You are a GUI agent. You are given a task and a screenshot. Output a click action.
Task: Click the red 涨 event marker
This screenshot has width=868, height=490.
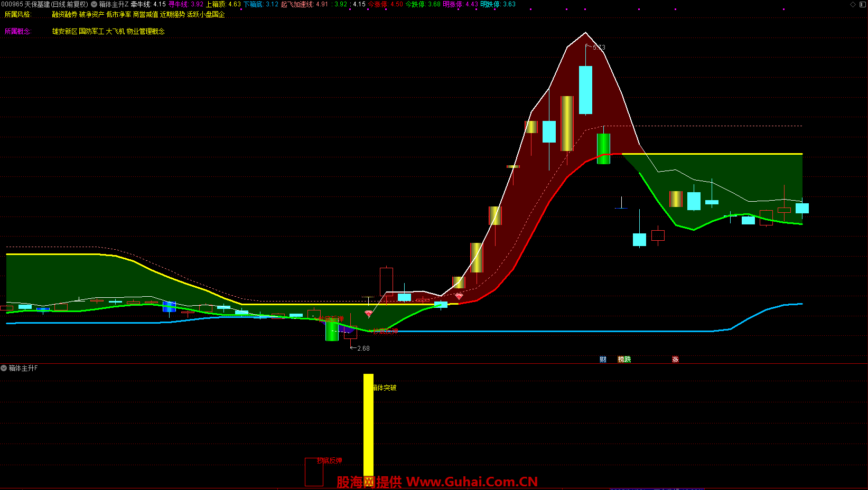(x=675, y=360)
